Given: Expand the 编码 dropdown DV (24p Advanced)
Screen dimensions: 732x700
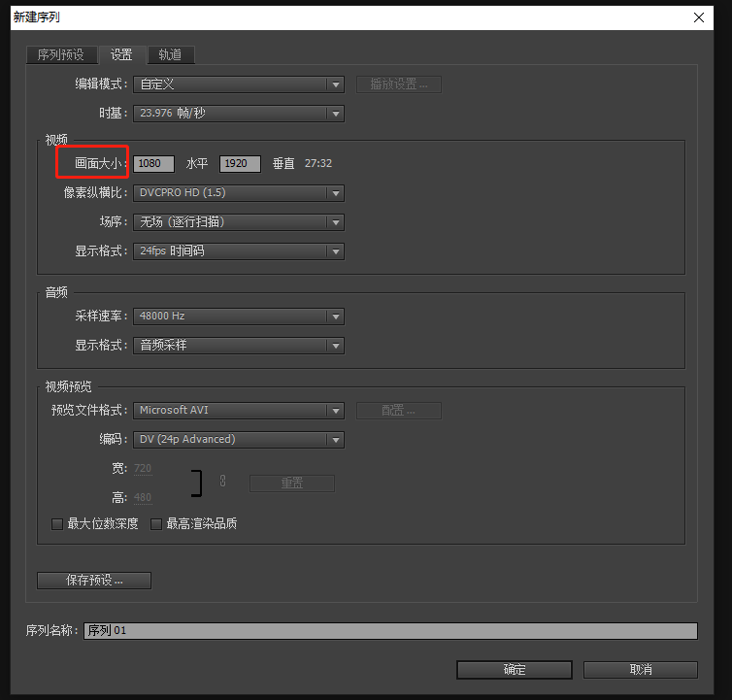Looking at the screenshot, I should click(239, 440).
